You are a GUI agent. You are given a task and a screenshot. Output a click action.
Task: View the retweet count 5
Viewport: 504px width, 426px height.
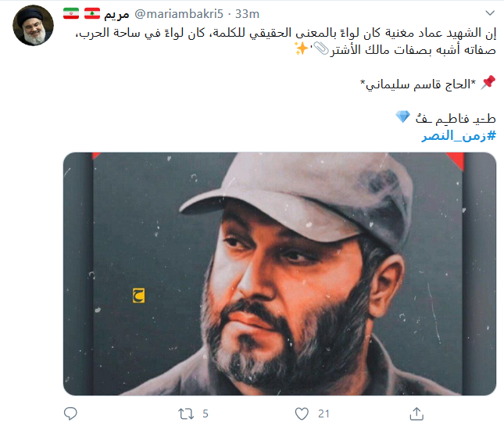click(x=206, y=413)
